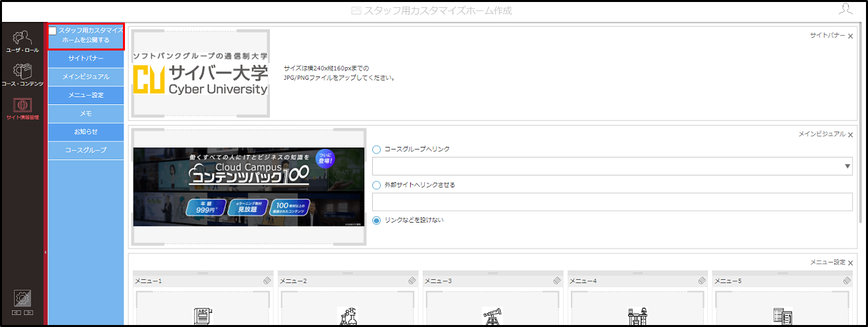The image size is (868, 327).
Task: Close the メインビジュアル panel with X
Action: (x=850, y=134)
